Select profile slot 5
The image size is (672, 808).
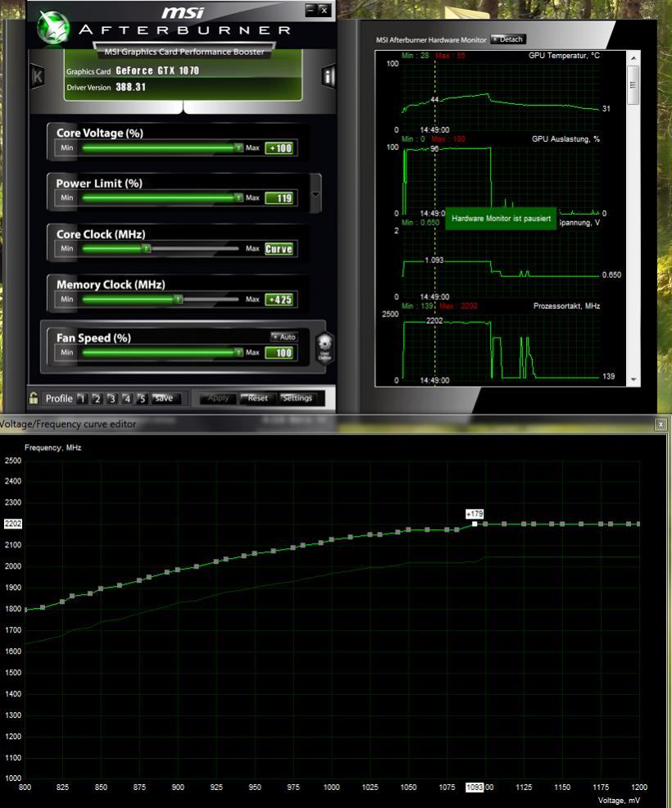[143, 398]
